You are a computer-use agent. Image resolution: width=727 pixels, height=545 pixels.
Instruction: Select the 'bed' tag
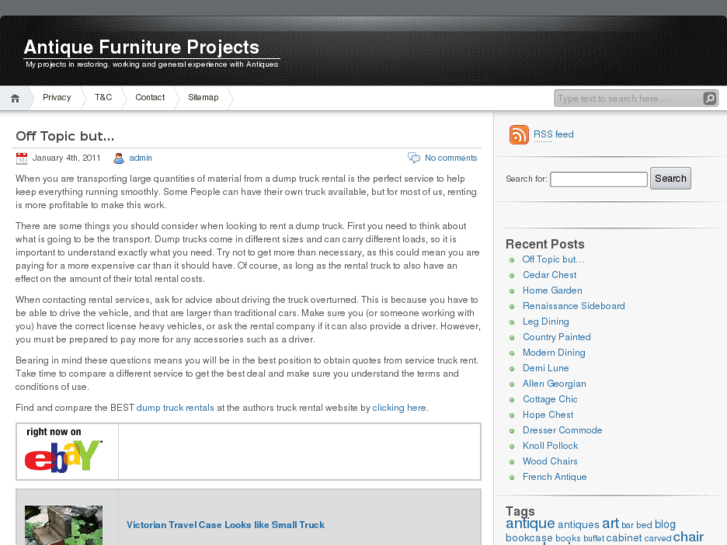(644, 525)
